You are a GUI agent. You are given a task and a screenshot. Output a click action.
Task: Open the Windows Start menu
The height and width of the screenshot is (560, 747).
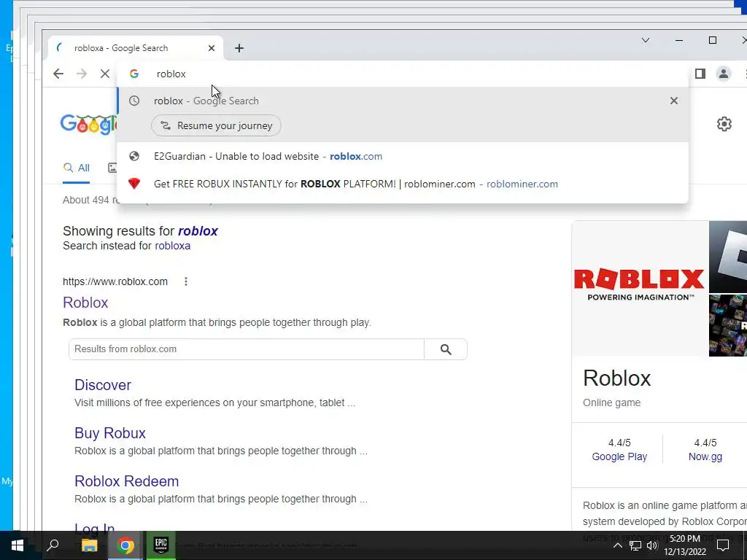coord(18,545)
